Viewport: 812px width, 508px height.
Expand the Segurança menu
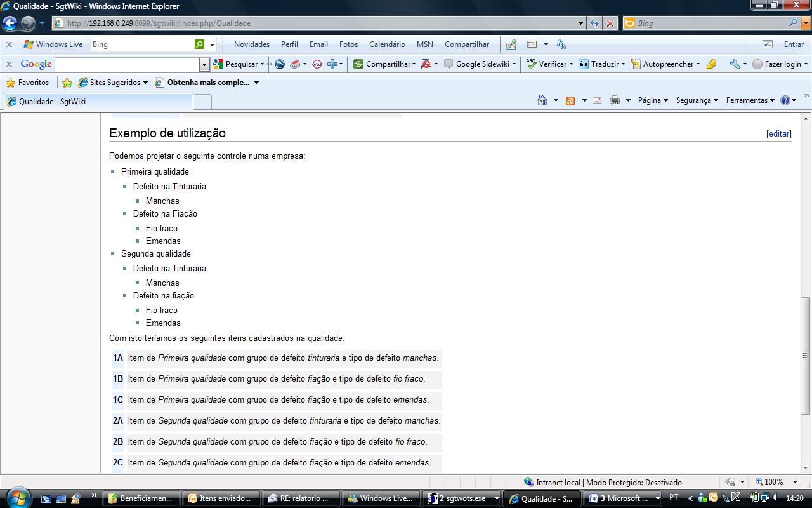pyautogui.click(x=696, y=100)
